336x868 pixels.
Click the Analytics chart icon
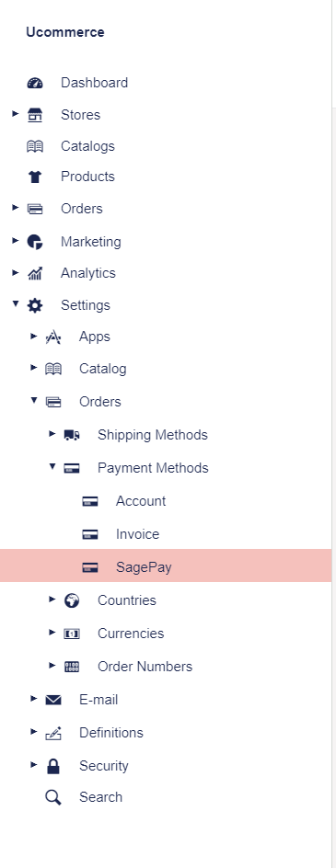[x=35, y=273]
